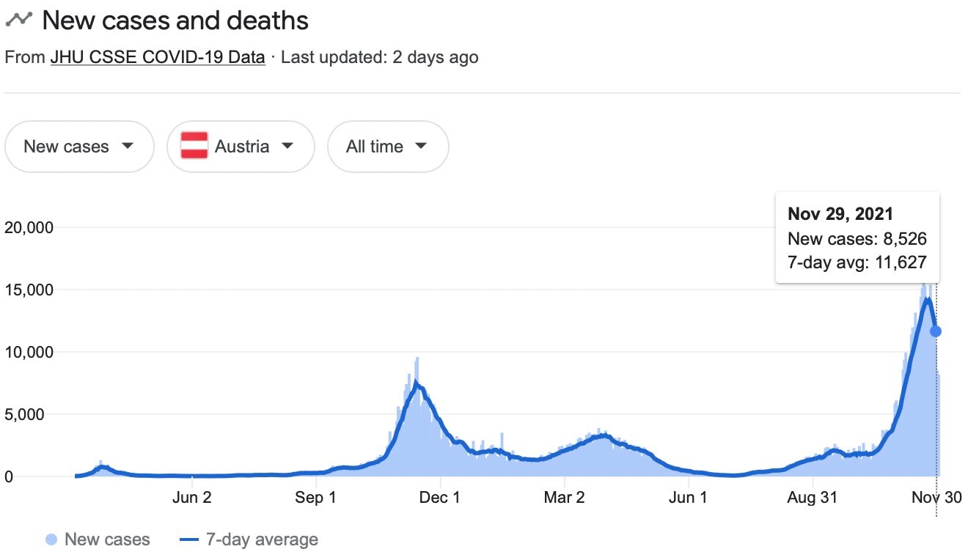Screen dimensions: 968x560
Task: Click the 7-day average legend line
Action: (x=189, y=540)
